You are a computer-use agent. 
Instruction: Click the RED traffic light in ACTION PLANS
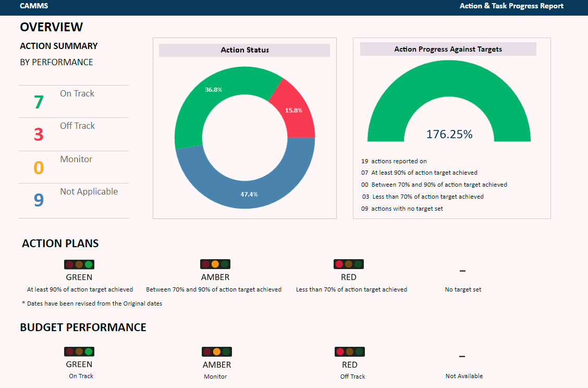point(348,264)
